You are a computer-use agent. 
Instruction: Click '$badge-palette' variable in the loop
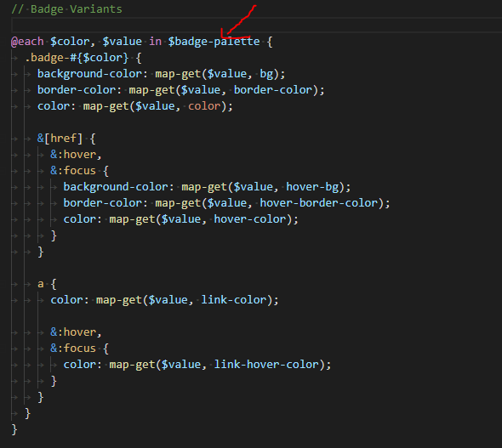214,42
